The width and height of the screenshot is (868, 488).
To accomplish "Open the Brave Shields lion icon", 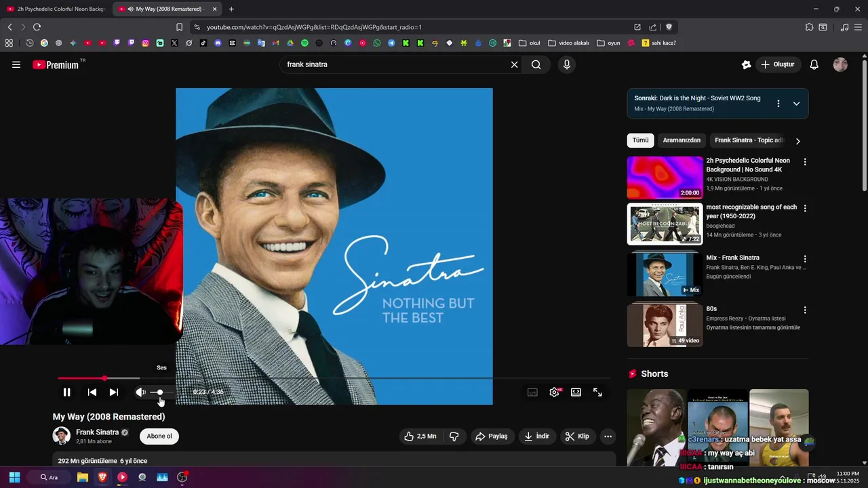I will [669, 27].
